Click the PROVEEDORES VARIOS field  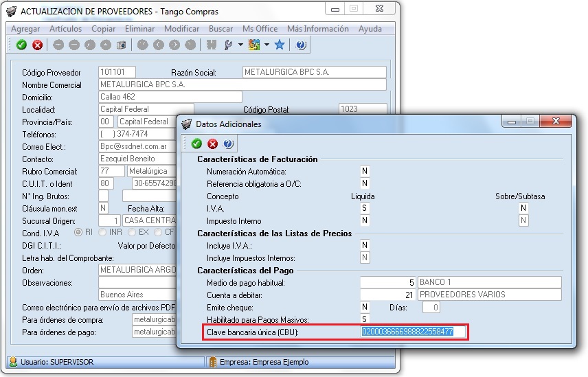tap(490, 295)
